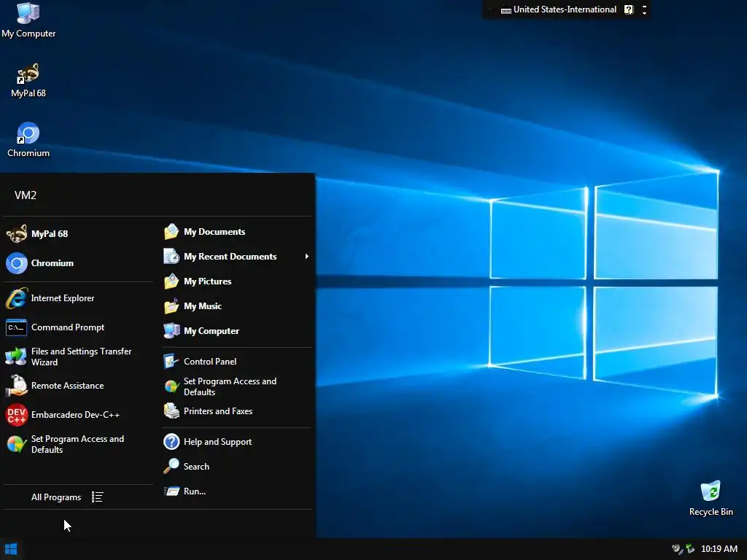The height and width of the screenshot is (560, 747).
Task: Start Files and Settings Transfer Wizard
Action: (79, 357)
